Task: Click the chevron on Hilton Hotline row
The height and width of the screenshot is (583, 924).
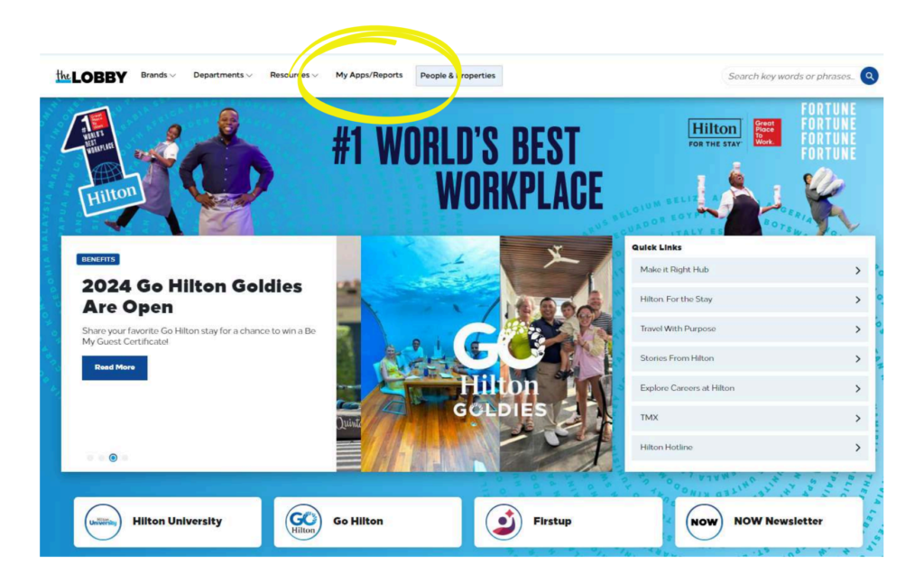Action: [x=858, y=448]
